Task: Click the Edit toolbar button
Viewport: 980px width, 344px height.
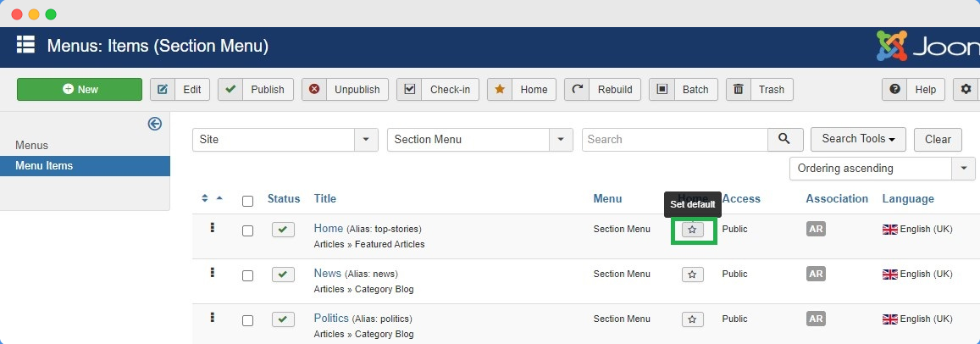Action: (180, 90)
